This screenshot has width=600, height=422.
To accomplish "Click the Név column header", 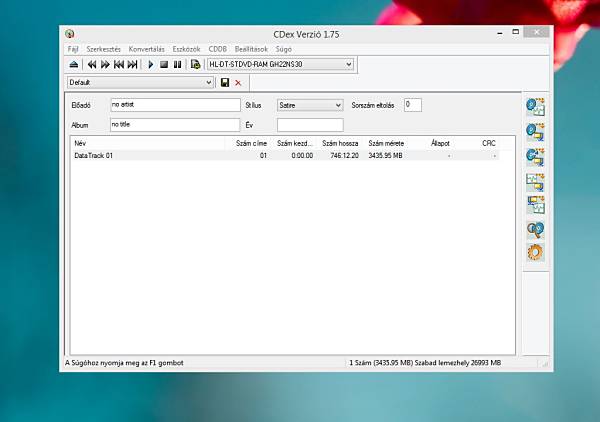I will pyautogui.click(x=148, y=143).
